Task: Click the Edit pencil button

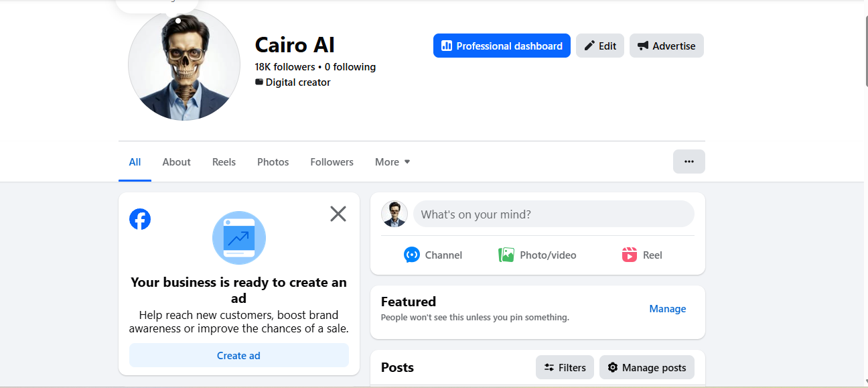Action: [600, 46]
